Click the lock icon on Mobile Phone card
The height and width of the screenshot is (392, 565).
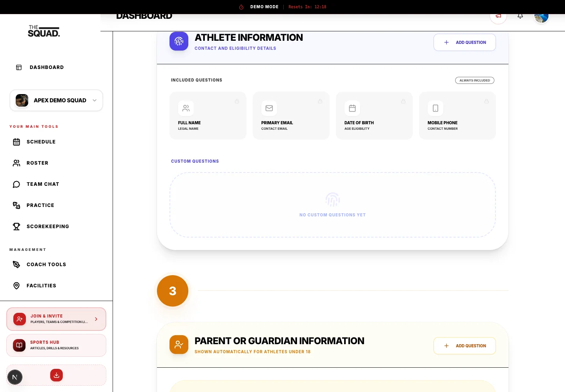[487, 101]
